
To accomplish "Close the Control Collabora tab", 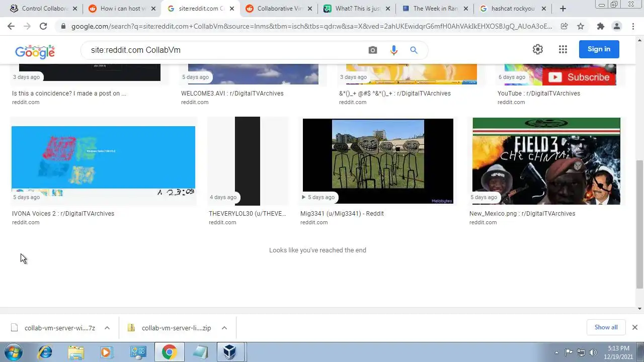I will (x=75, y=9).
